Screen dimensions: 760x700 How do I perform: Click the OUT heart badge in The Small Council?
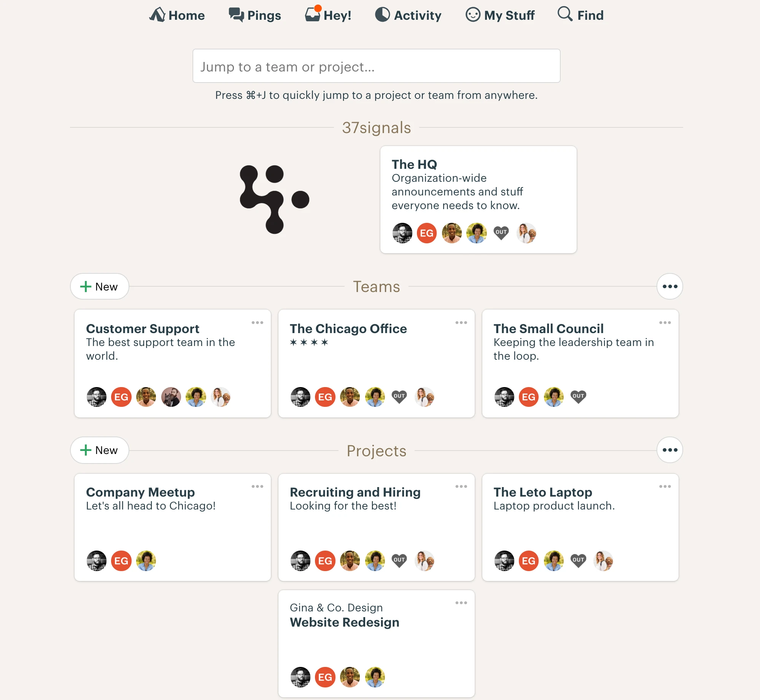(x=578, y=397)
